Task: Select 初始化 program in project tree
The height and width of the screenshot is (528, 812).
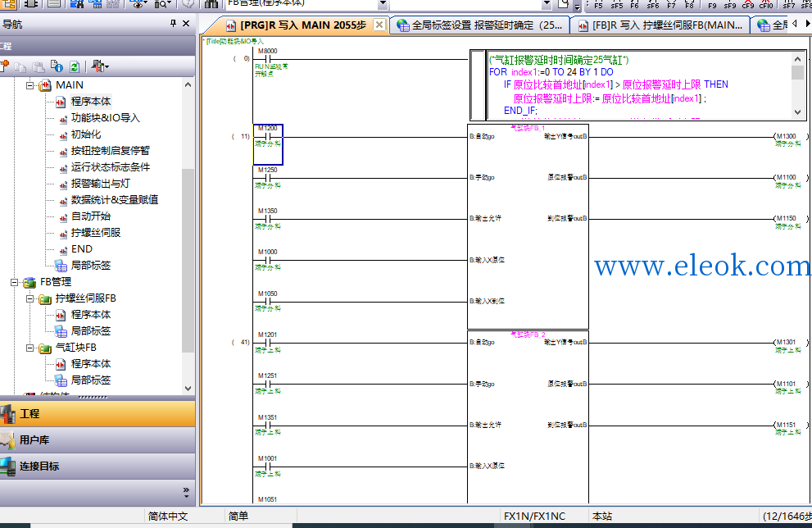Action: tap(86, 134)
